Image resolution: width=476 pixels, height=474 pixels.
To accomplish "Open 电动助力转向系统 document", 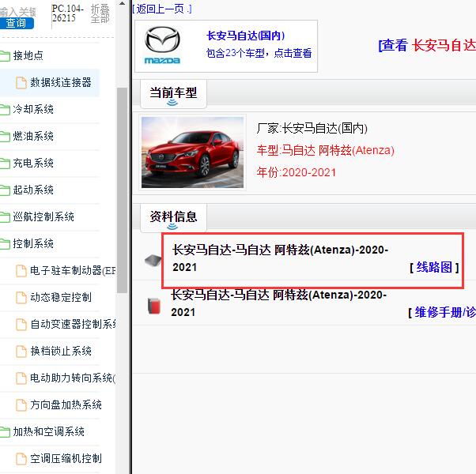I will pos(73,378).
